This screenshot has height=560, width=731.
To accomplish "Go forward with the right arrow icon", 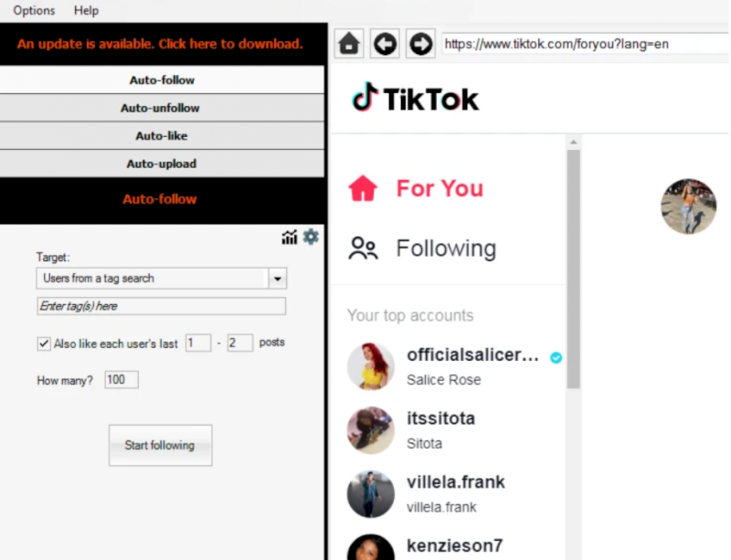I will pyautogui.click(x=420, y=44).
